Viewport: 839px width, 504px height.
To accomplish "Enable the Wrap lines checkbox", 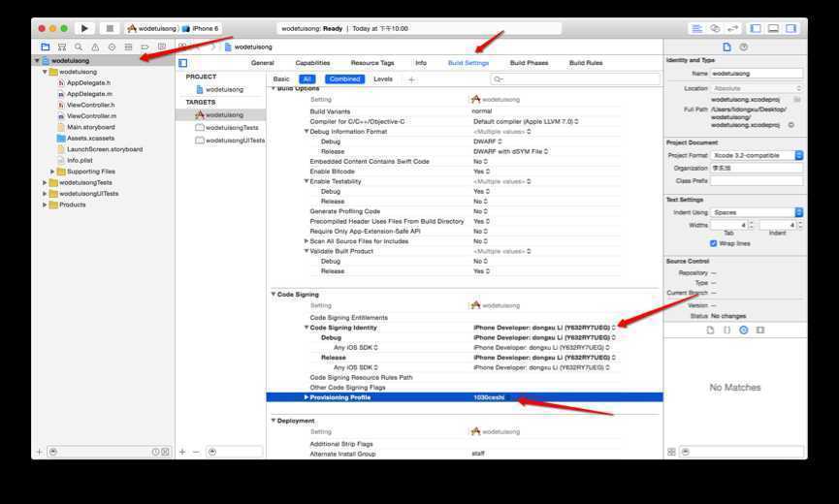I will point(713,243).
